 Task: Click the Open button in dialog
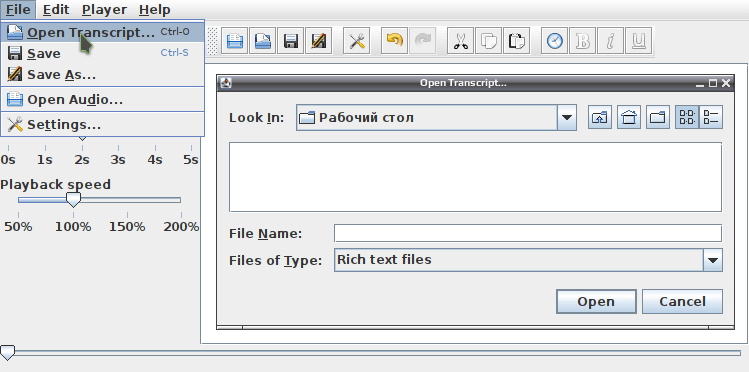596,301
